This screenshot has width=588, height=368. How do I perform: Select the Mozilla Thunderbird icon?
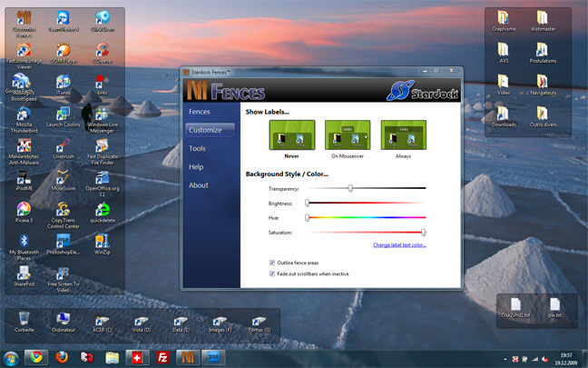(x=24, y=120)
